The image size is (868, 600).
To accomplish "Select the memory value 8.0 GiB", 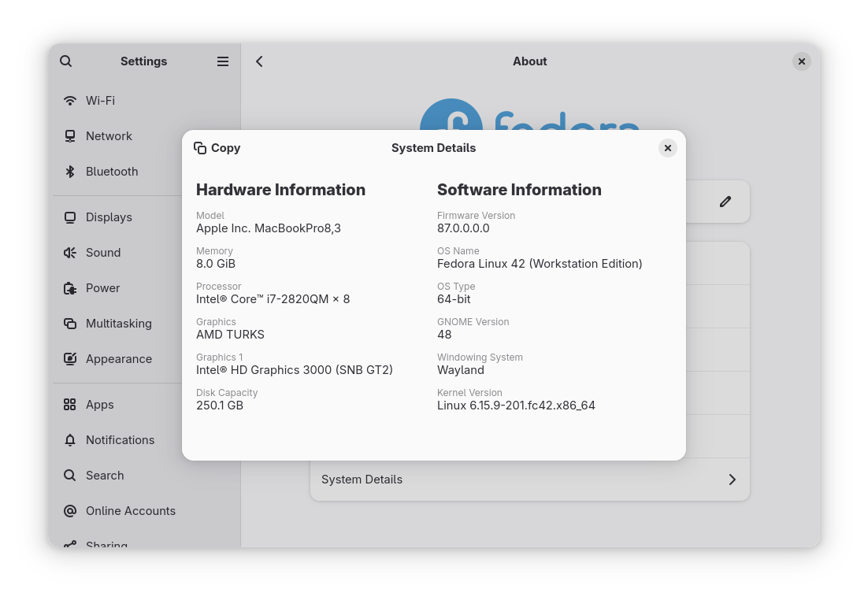I will tap(216, 264).
